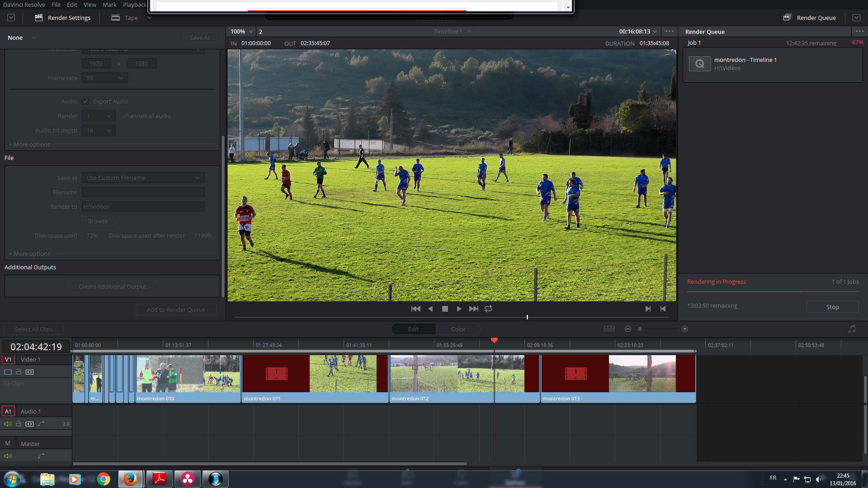Click the Render Settings clapper icon
Image resolution: width=868 pixels, height=488 pixels.
39,18
